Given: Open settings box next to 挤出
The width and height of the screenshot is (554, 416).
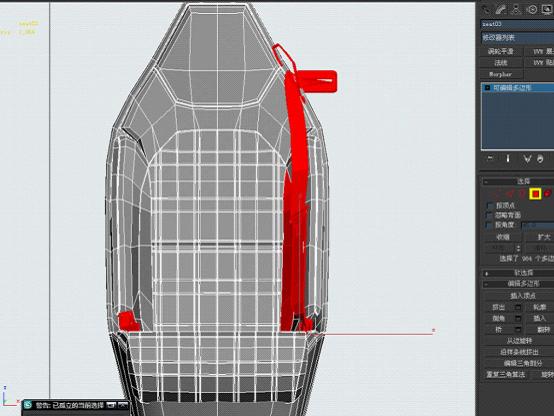Looking at the screenshot, I should click(518, 307).
